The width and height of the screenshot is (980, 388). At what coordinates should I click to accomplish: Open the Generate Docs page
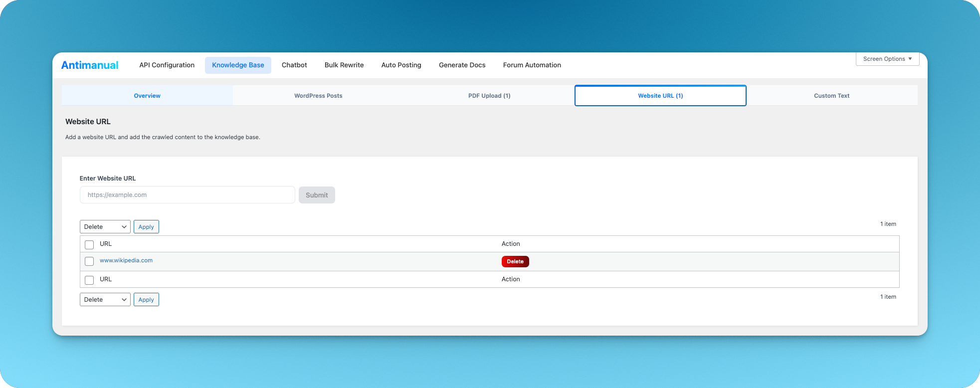point(462,65)
